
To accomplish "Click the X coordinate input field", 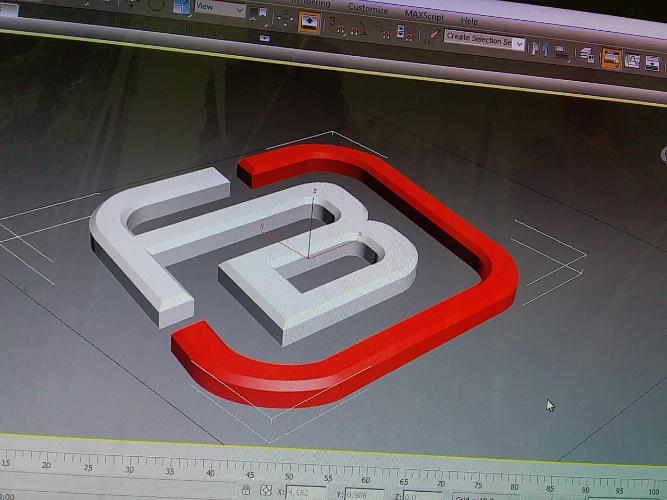I will click(306, 493).
